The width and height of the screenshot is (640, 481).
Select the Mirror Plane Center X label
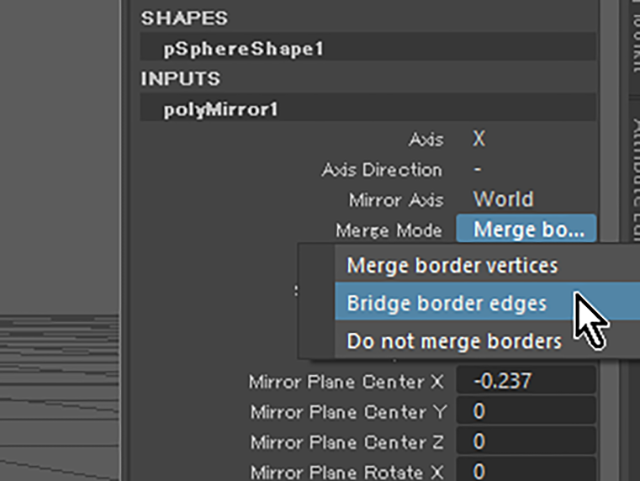[345, 382]
